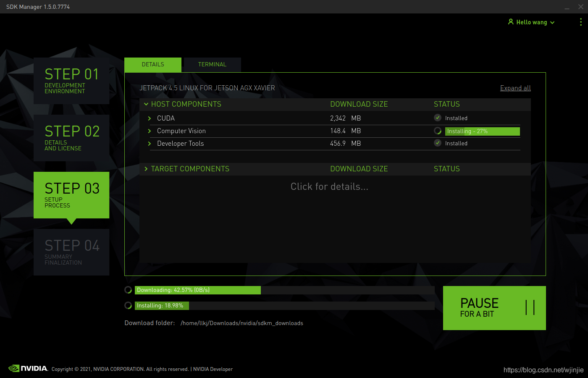Go to Step 01 Development Environment
Viewport: 588px width, 378px height.
pos(71,81)
